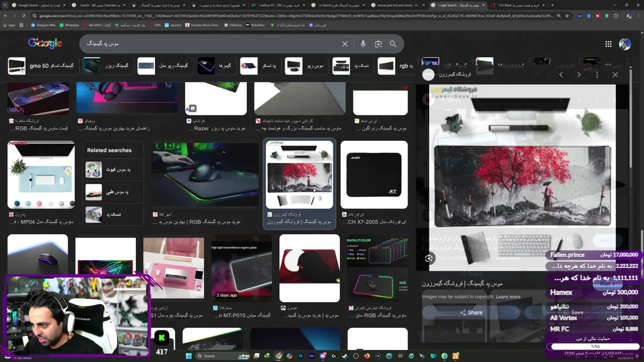Select the 'gmo 50' gaming filter chip
This screenshot has height=362, width=644.
pyautogui.click(x=43, y=66)
